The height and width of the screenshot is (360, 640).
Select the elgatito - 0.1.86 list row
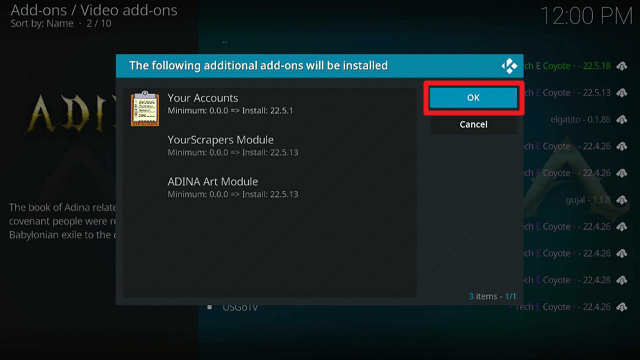click(580, 120)
